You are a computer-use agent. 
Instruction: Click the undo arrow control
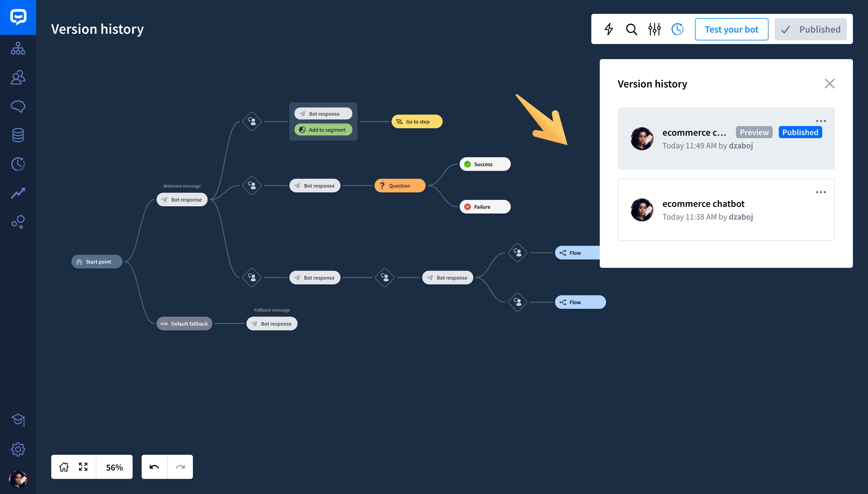(154, 467)
